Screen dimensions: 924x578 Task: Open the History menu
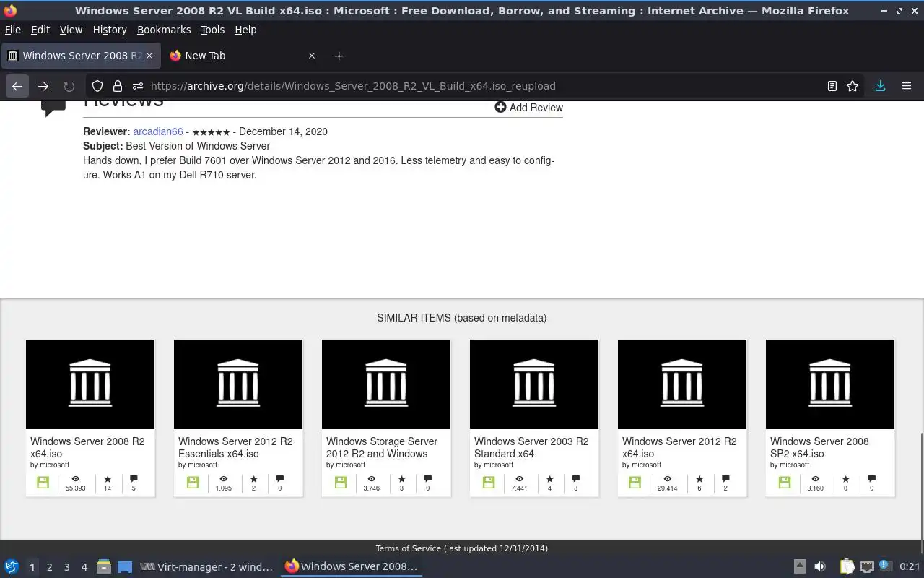click(x=110, y=30)
